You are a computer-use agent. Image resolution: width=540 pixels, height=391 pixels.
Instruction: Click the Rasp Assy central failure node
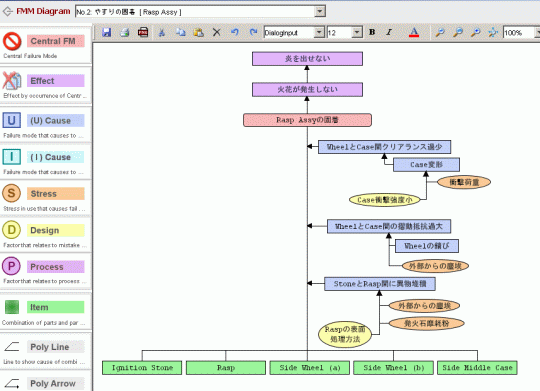coord(307,120)
